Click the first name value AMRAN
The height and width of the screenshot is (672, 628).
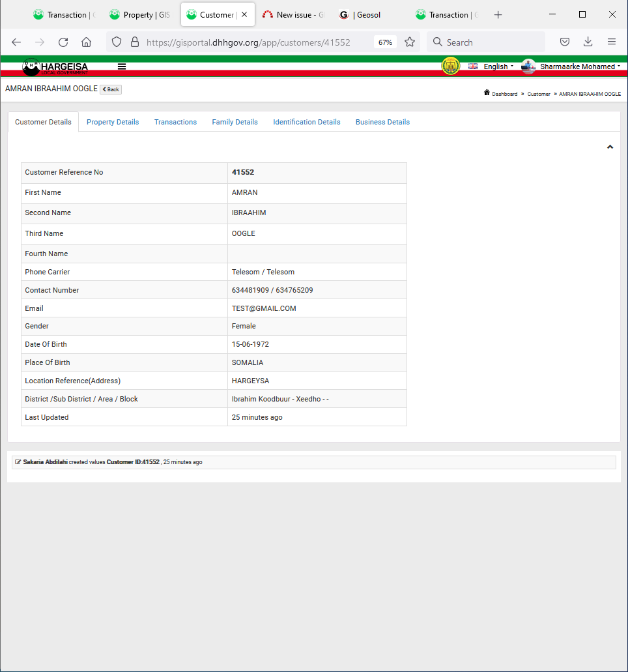[244, 192]
